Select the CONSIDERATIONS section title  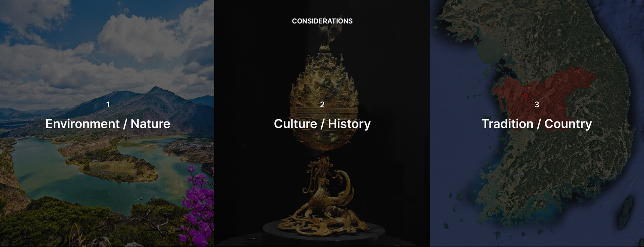click(322, 21)
